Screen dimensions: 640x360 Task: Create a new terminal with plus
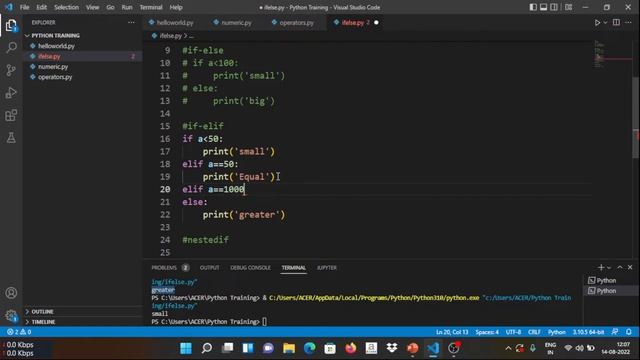601,267
